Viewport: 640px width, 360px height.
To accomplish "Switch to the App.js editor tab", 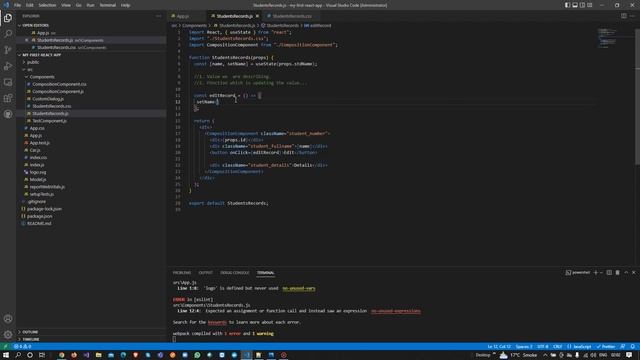I will coord(182,16).
